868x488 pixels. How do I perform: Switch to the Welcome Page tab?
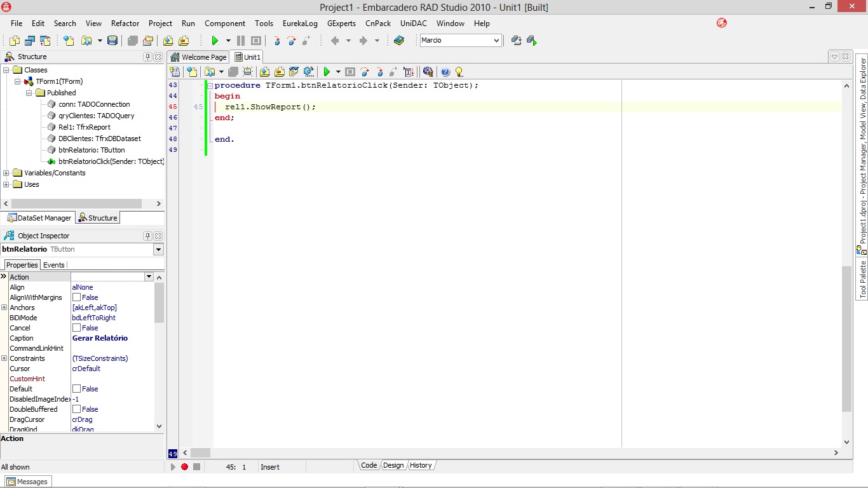199,57
